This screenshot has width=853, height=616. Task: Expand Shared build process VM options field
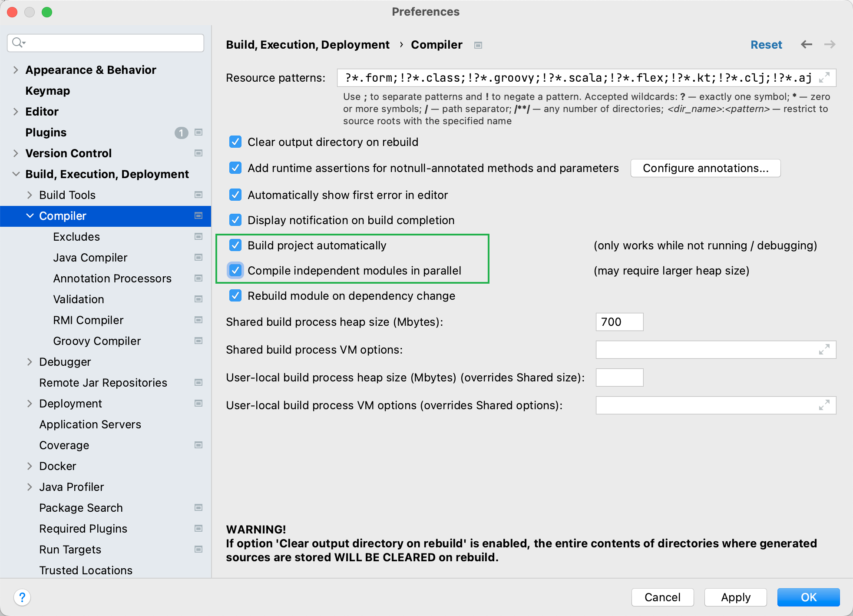tap(824, 349)
